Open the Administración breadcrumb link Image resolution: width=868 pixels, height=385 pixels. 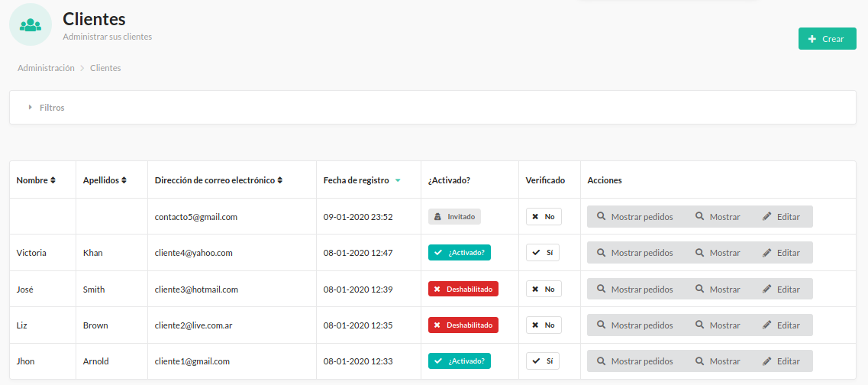(46, 68)
